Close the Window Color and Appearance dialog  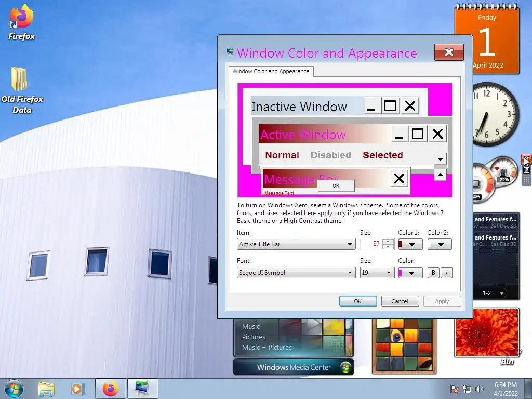point(449,52)
